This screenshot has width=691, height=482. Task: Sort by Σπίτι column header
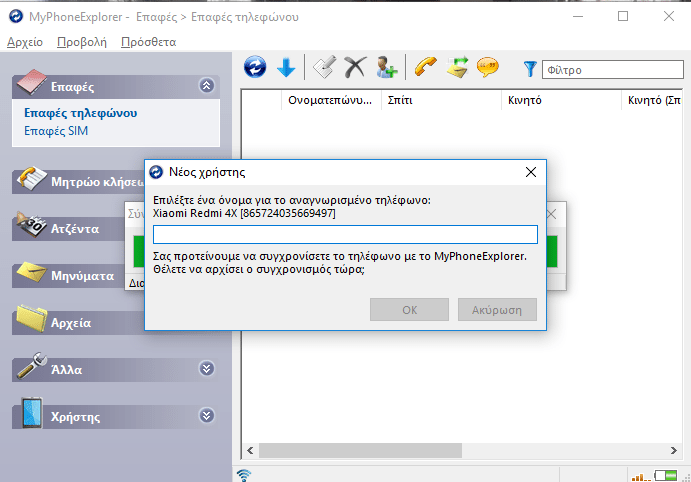click(x=441, y=100)
